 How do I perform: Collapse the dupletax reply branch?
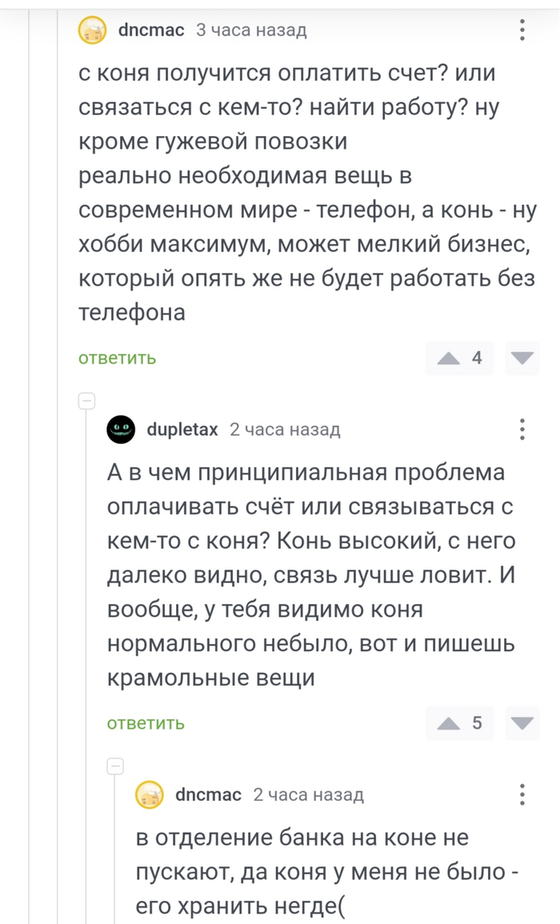coord(86,401)
